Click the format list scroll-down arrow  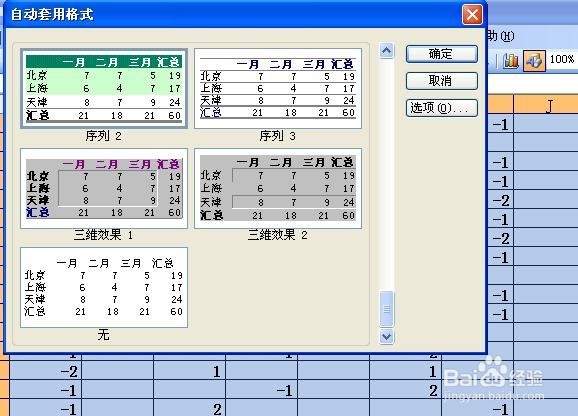point(386,336)
